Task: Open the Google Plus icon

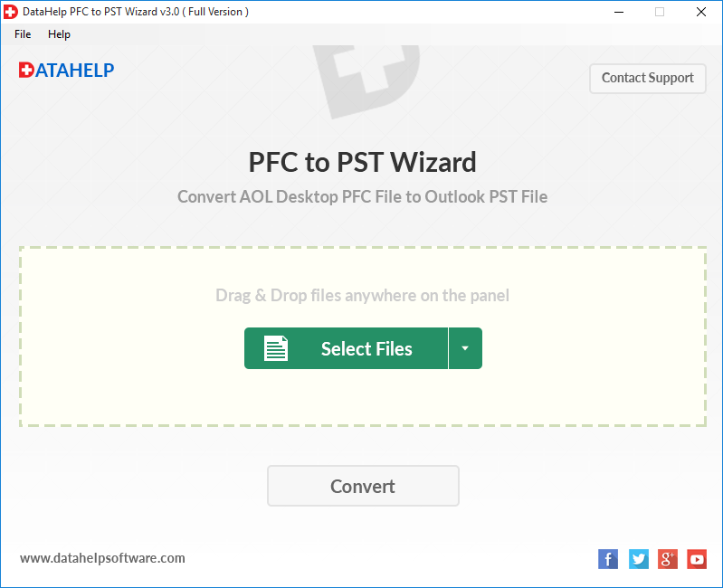Action: coord(667,559)
